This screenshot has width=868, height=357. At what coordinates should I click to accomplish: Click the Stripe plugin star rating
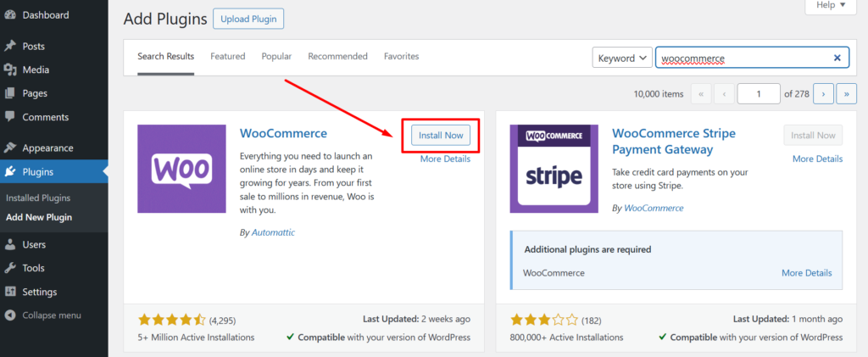[x=544, y=320]
